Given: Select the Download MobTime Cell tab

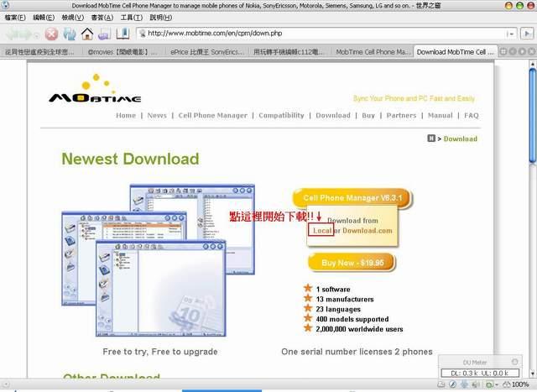Looking at the screenshot, I should 455,52.
